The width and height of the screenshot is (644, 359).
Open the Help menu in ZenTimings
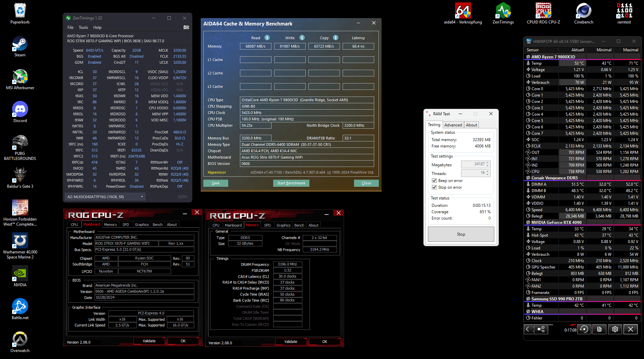pos(97,27)
